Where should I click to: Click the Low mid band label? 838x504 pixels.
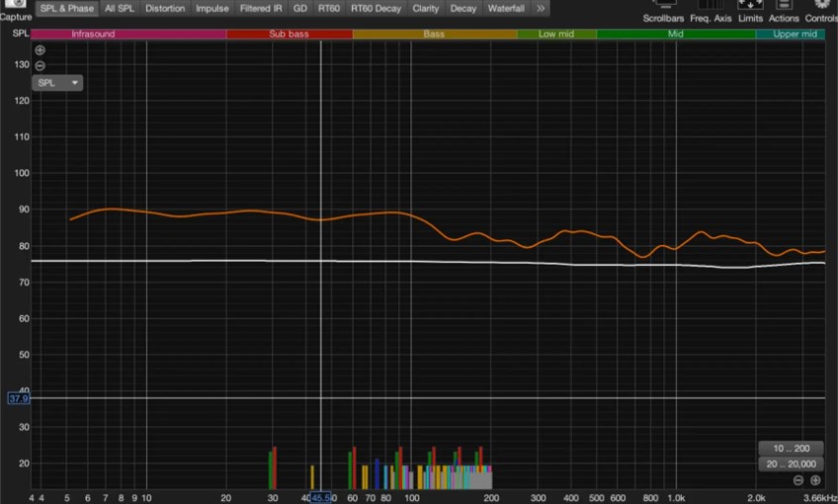555,34
